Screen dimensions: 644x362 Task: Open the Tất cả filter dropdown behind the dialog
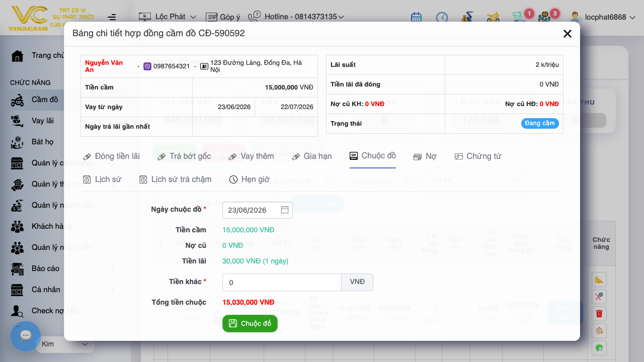475,180
